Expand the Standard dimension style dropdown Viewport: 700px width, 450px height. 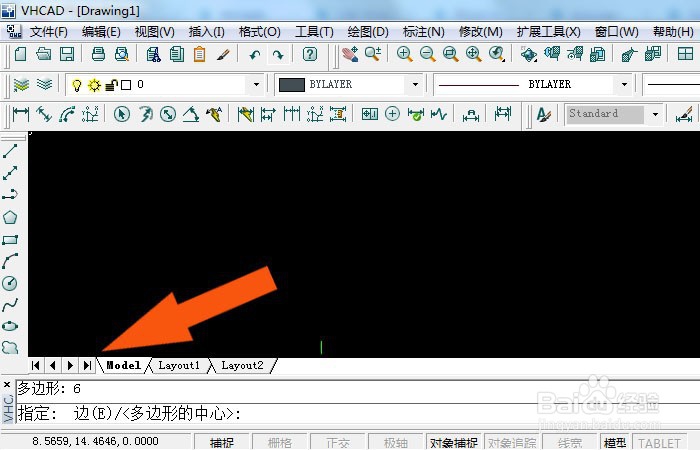coord(655,114)
